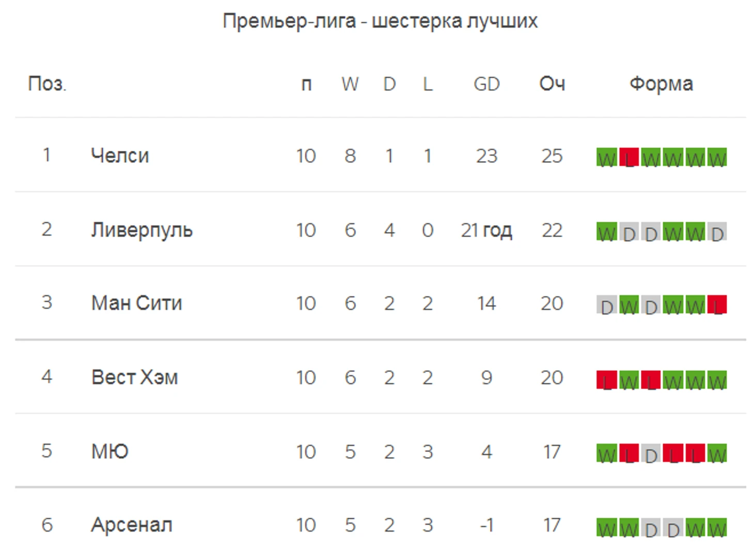Click Man City's red loss form badge
This screenshot has height=560, width=754.
pyautogui.click(x=717, y=304)
